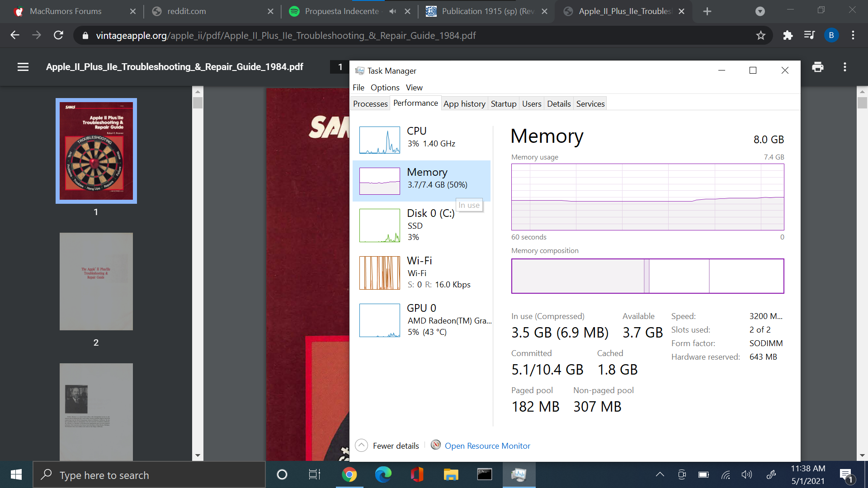The width and height of the screenshot is (868, 488).
Task: Open the Options menu in Task Manager
Action: 385,88
